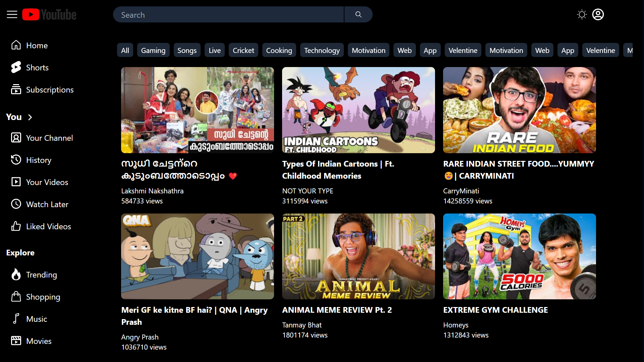Open the Indian Cartoons video thumbnail
This screenshot has height=362, width=644.
point(358,110)
